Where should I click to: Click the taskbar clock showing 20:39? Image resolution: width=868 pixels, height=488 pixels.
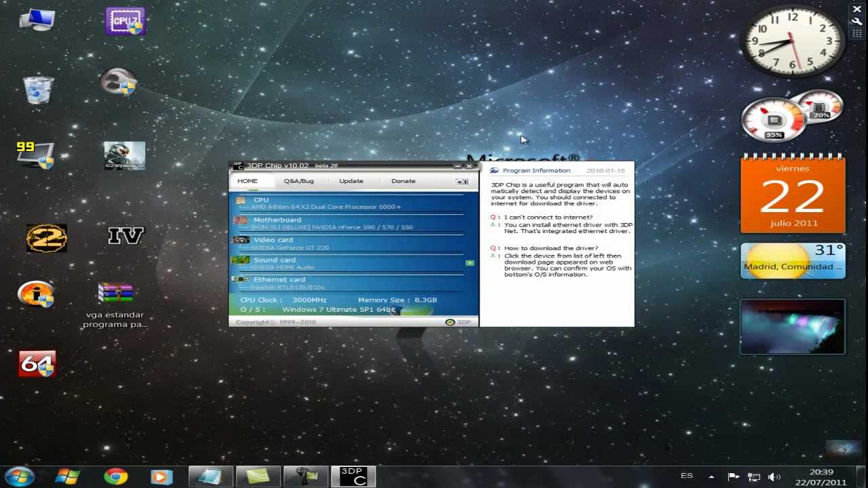point(821,476)
